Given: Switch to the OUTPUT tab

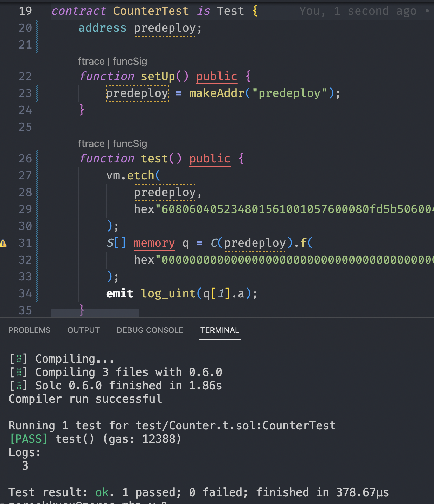Looking at the screenshot, I should (84, 330).
